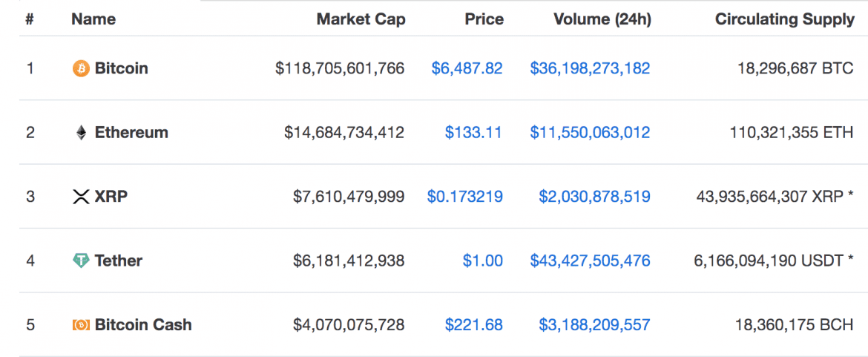The image size is (868, 357).
Task: Open Ethereum price $133.11 link
Action: [x=473, y=133]
